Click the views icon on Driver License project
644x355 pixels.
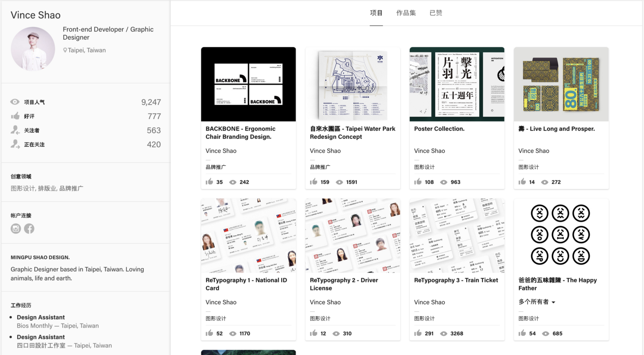tap(336, 334)
